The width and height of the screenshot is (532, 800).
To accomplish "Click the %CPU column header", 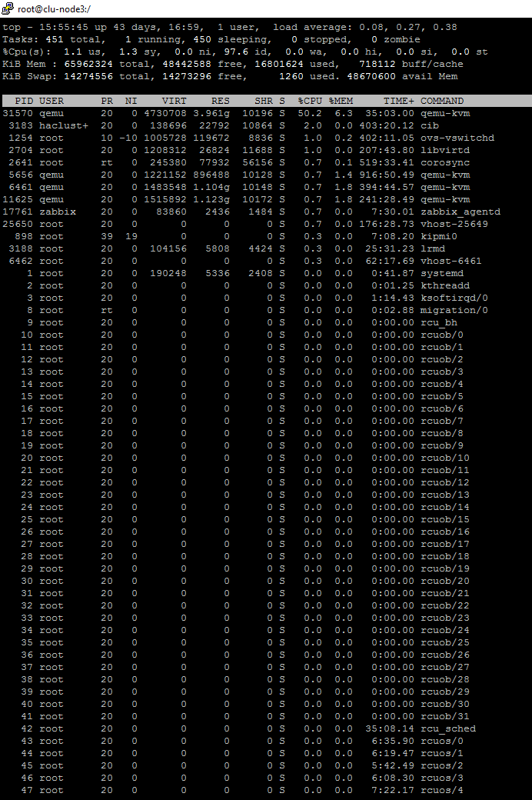I will [x=310, y=101].
